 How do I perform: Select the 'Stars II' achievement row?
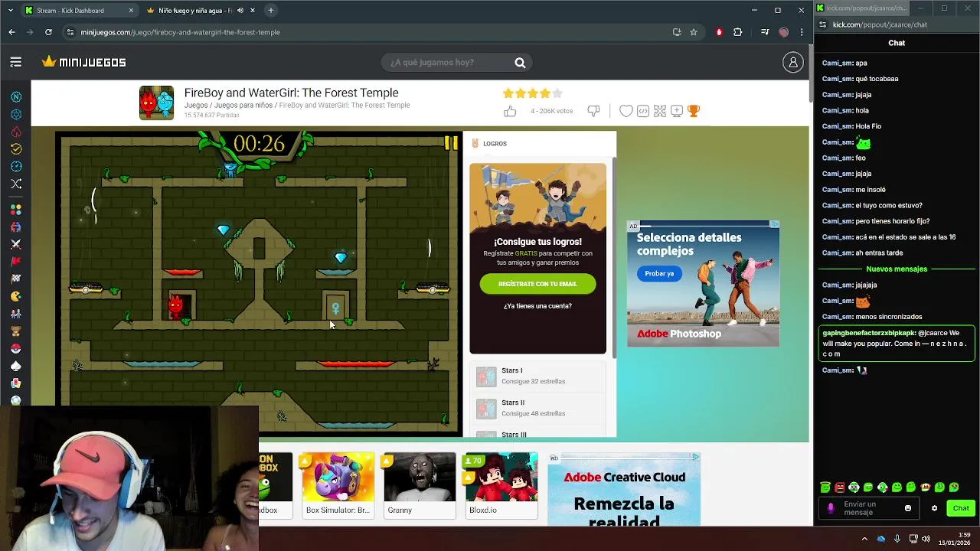[x=537, y=408]
